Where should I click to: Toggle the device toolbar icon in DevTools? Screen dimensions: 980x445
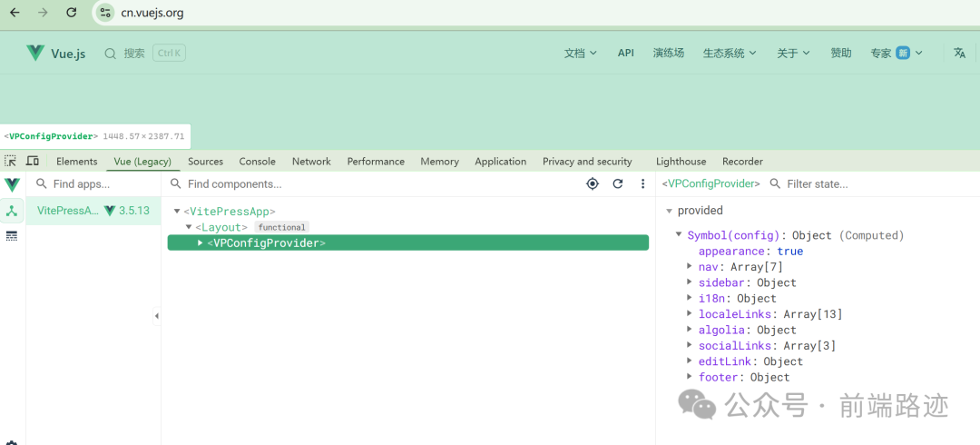click(x=33, y=161)
